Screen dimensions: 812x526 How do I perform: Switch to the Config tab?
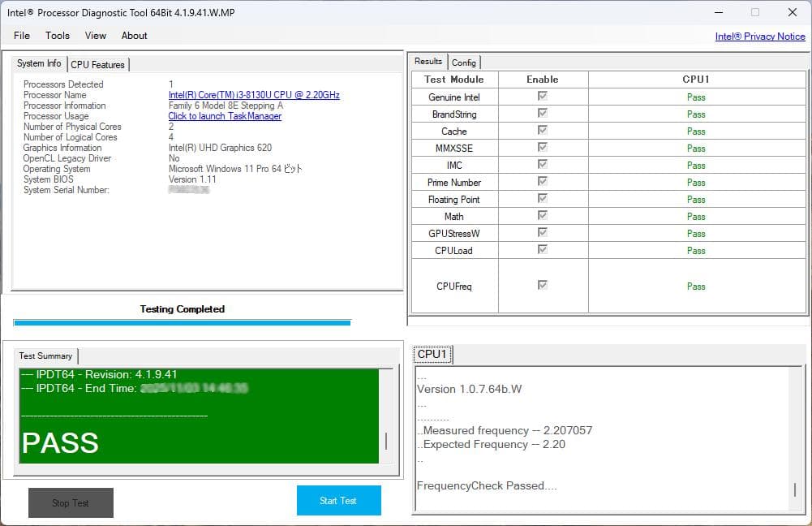464,62
